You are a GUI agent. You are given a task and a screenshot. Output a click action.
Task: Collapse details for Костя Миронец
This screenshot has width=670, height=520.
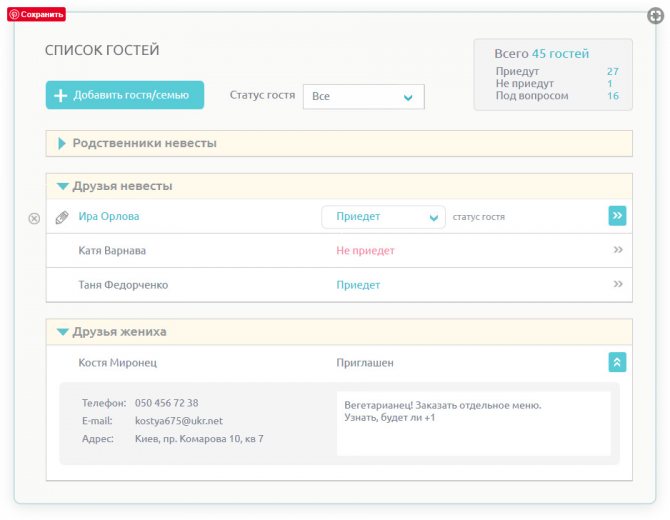click(x=617, y=362)
